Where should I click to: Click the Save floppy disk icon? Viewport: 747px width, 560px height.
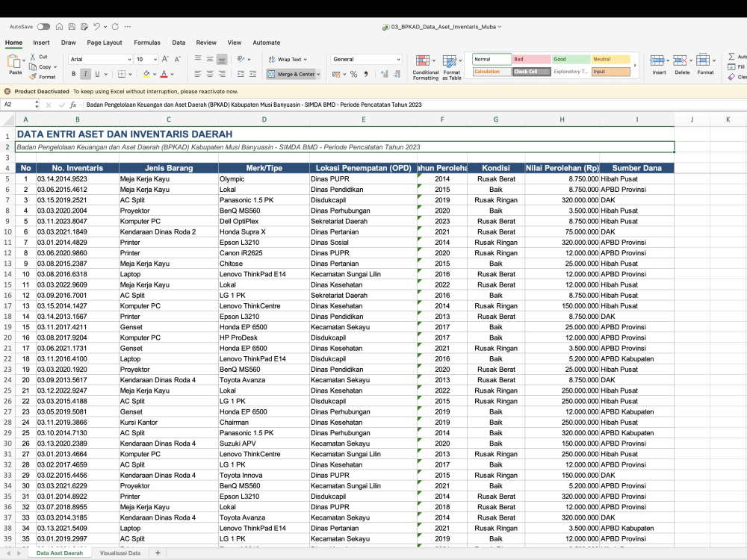click(72, 27)
